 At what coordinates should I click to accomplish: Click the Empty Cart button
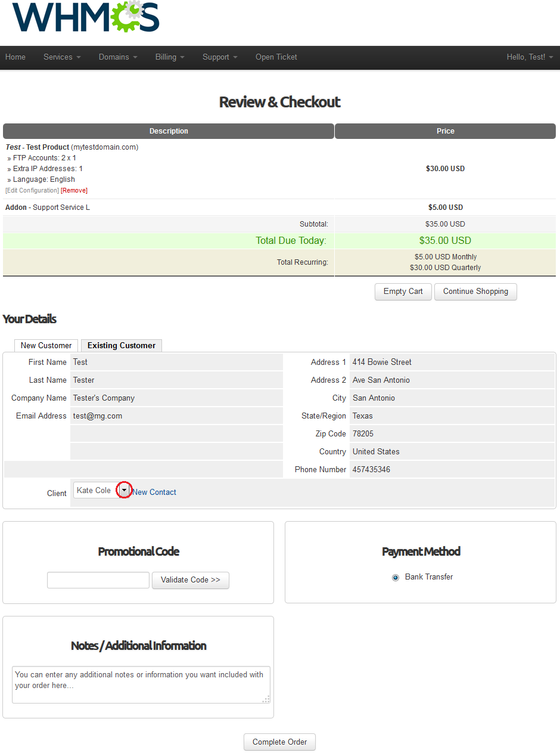click(403, 292)
